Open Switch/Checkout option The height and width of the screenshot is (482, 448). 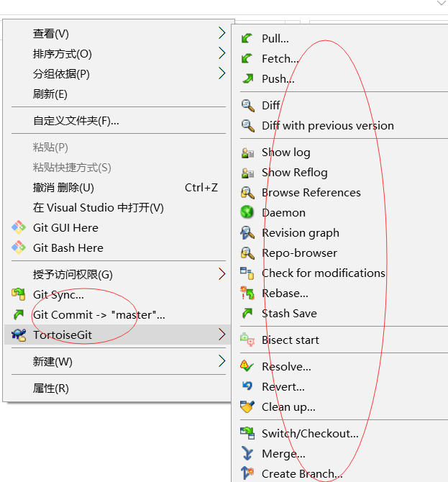(x=310, y=434)
